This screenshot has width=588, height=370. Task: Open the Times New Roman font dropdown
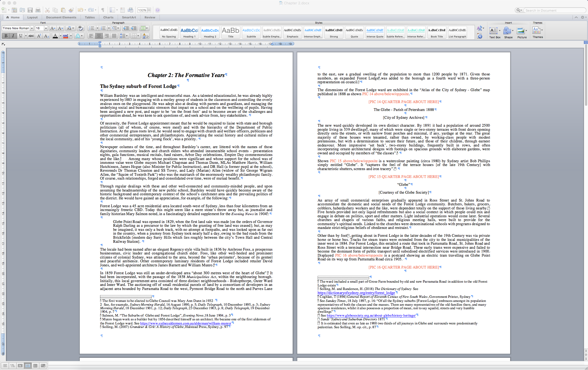(32, 28)
